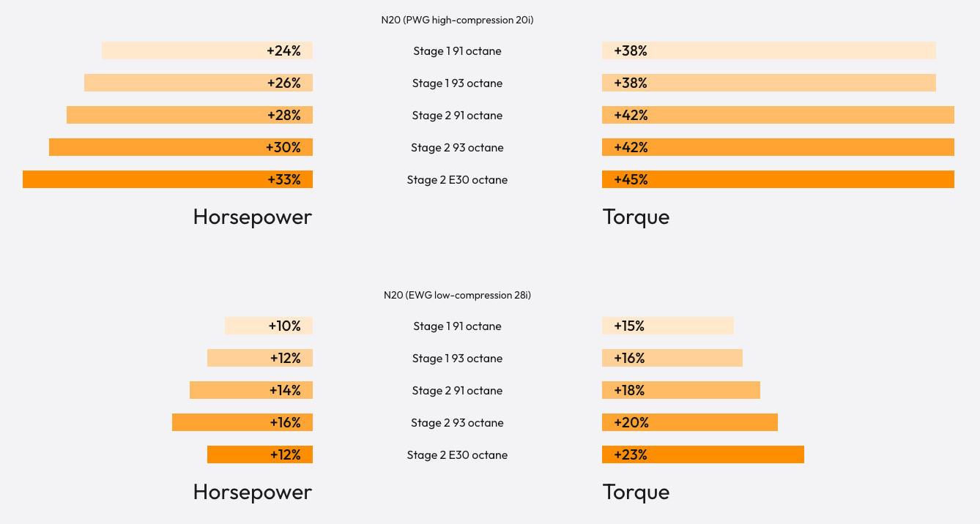This screenshot has height=524, width=980.
Task: Click the 28i Stage 1 91 octane label
Action: pyautogui.click(x=457, y=326)
